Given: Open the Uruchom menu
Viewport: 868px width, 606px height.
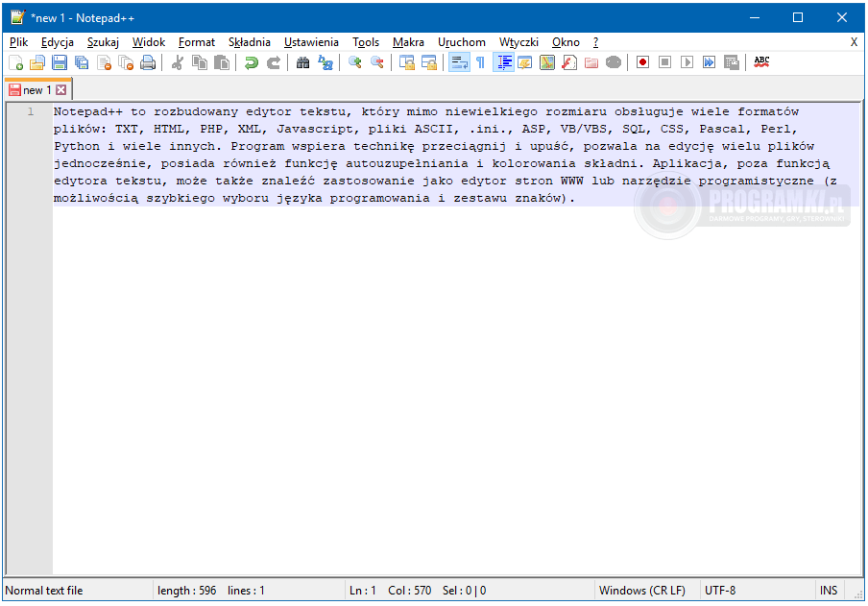Looking at the screenshot, I should [x=462, y=42].
